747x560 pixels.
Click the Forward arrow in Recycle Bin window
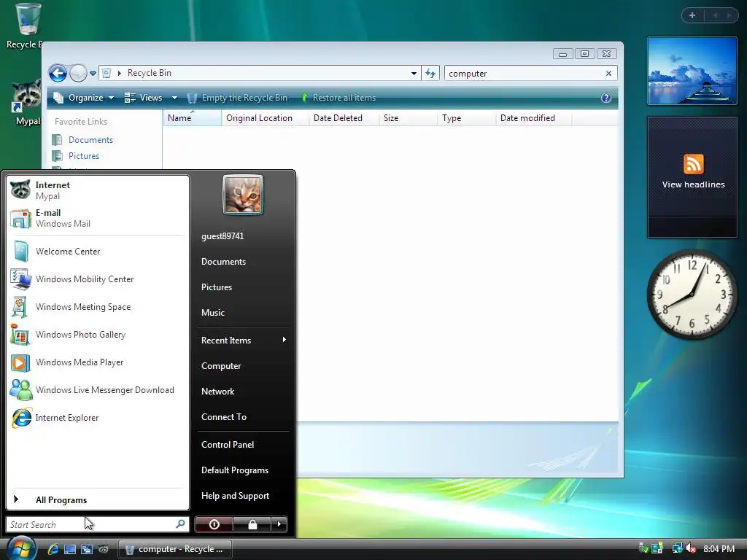click(78, 74)
